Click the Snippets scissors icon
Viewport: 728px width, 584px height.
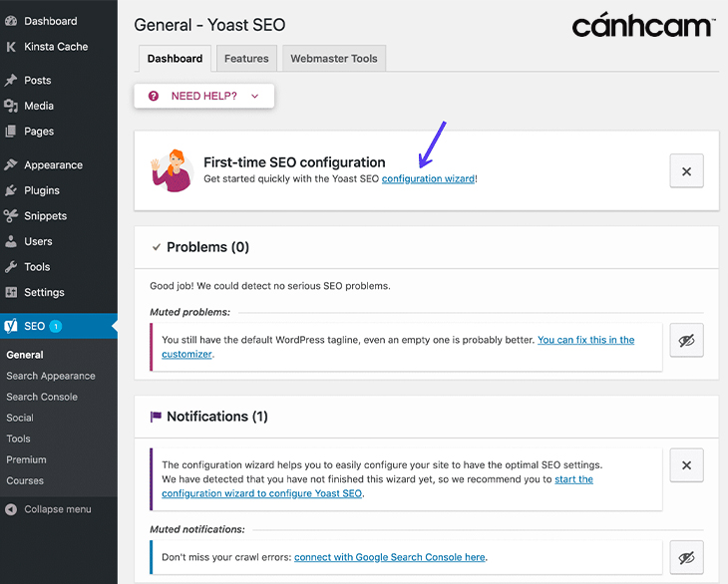(x=11, y=215)
